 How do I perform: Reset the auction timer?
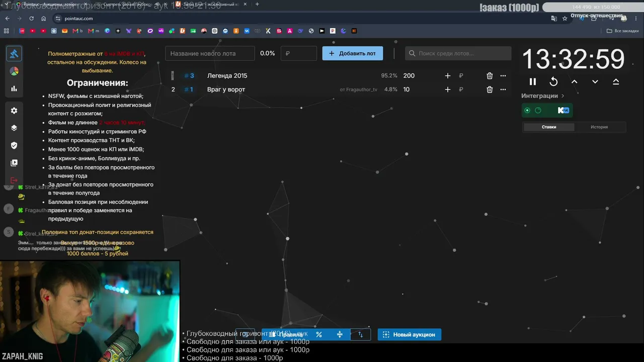pos(553,81)
